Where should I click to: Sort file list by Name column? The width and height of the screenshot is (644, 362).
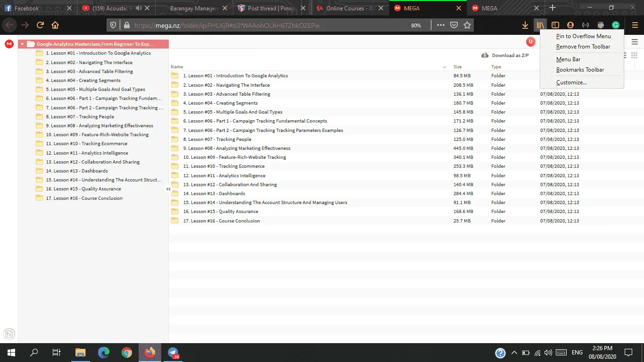177,67
